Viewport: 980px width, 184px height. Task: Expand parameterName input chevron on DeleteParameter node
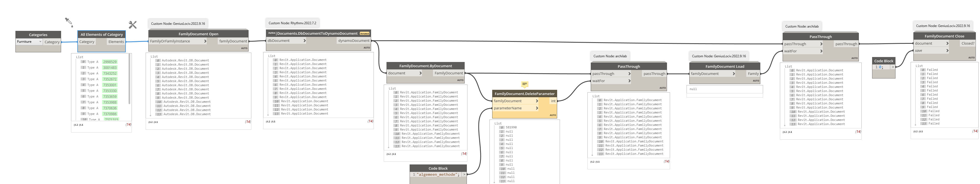click(537, 108)
